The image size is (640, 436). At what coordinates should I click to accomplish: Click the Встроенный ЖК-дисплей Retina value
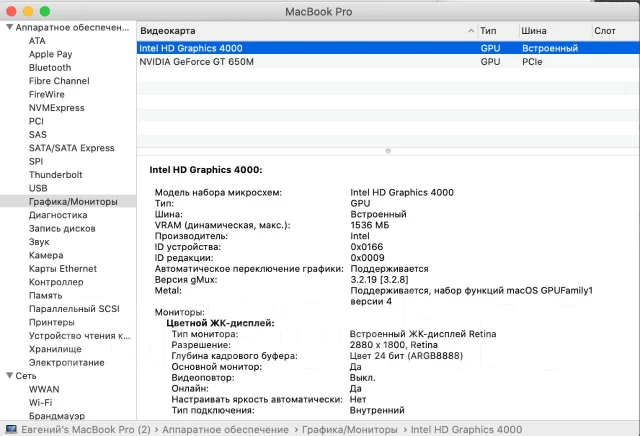[x=423, y=334]
